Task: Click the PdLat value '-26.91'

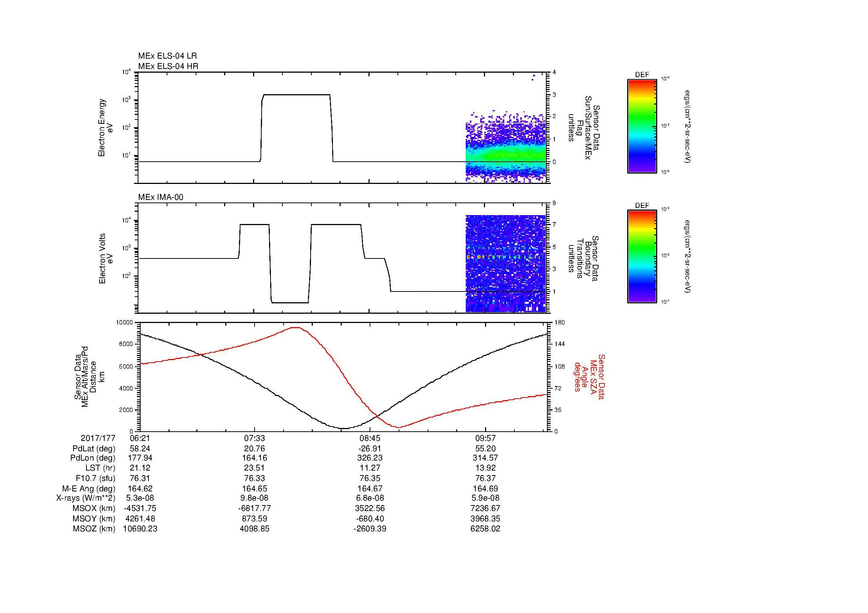Action: tap(370, 449)
